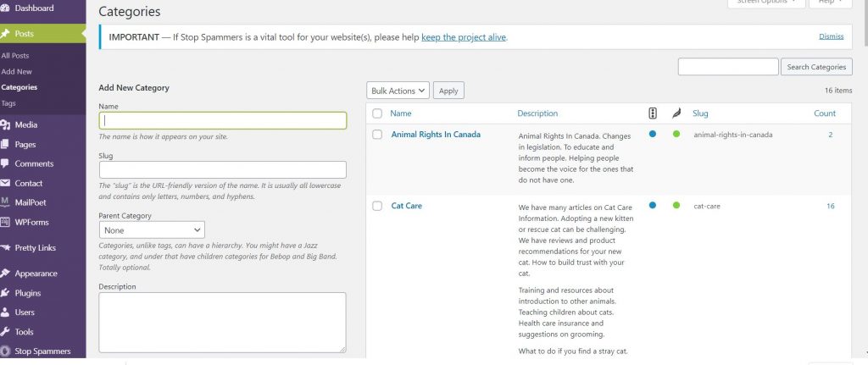Dismiss the Stop Spammers notice

pyautogui.click(x=831, y=36)
